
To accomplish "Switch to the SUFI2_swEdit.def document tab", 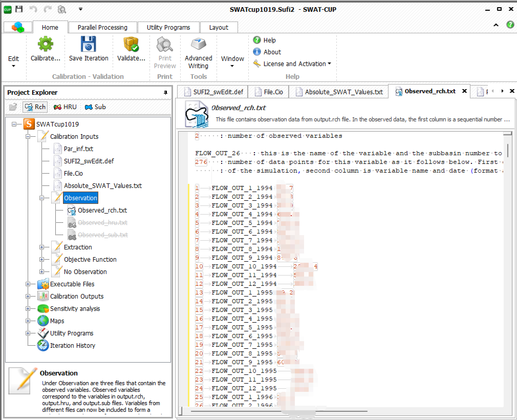I will point(218,92).
